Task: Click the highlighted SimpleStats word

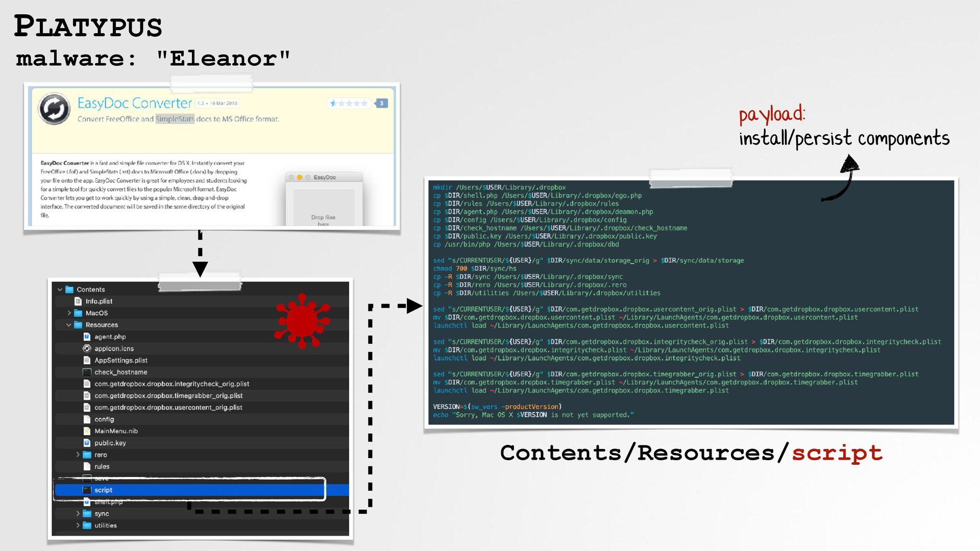Action: [175, 119]
